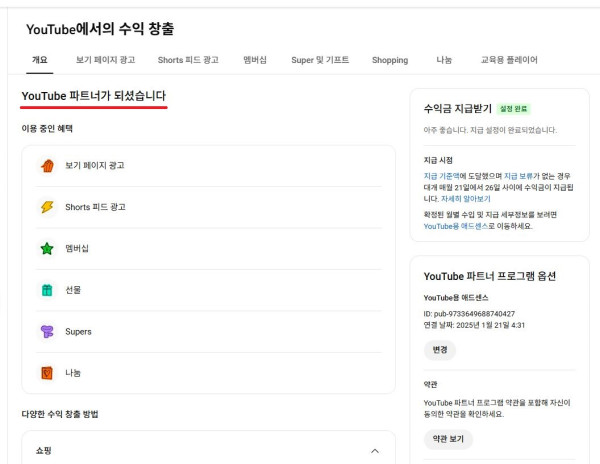Screen dimensions: 600x464
Task: Open the Shopping tab
Action: click(390, 60)
